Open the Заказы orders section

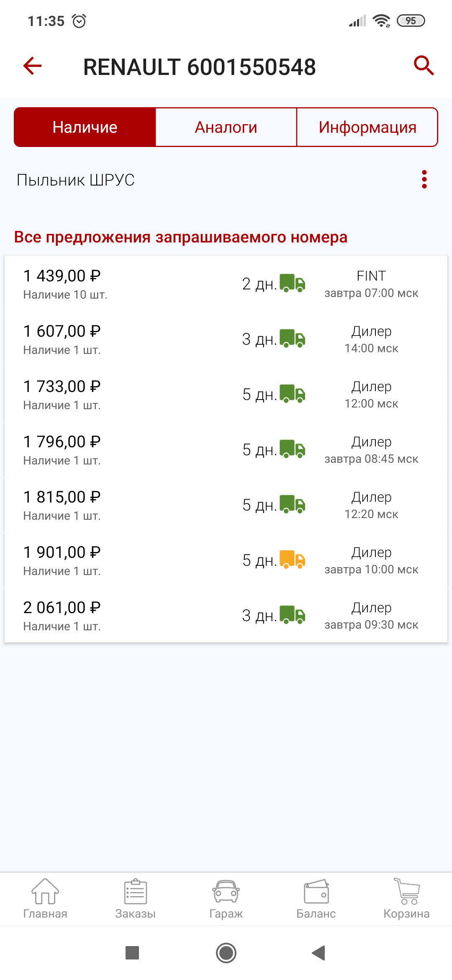pyautogui.click(x=136, y=899)
